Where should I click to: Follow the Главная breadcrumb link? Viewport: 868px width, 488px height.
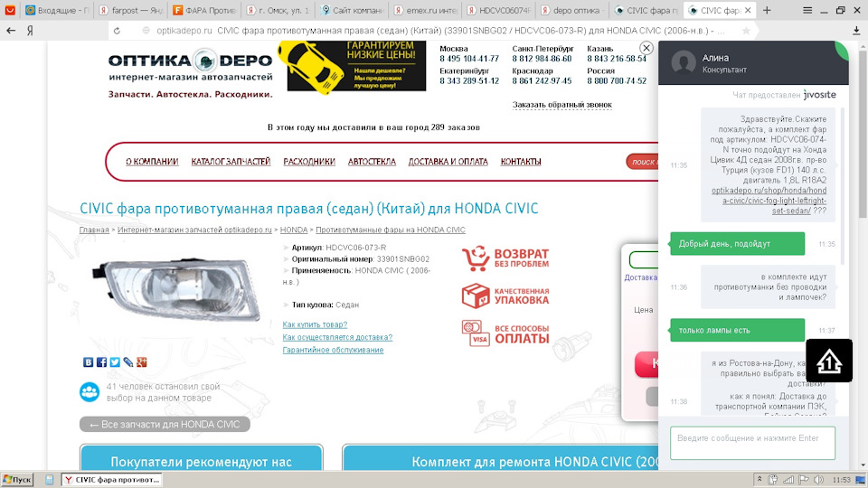(94, 230)
